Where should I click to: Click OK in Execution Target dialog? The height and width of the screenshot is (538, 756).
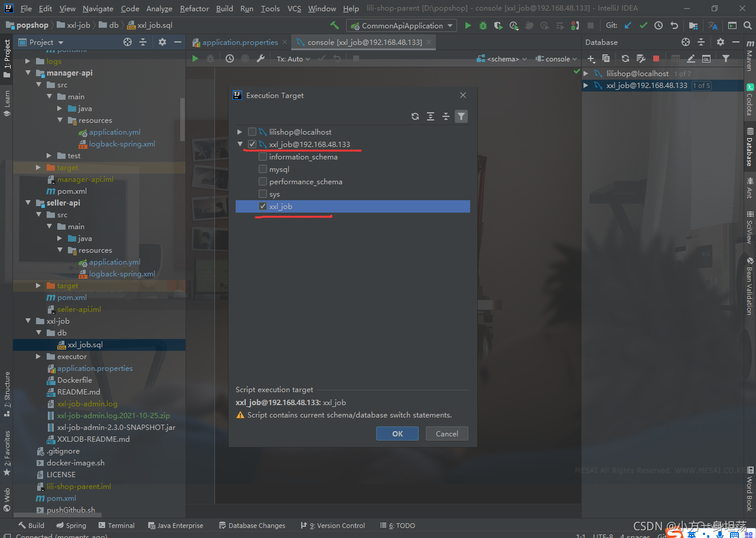(x=397, y=433)
